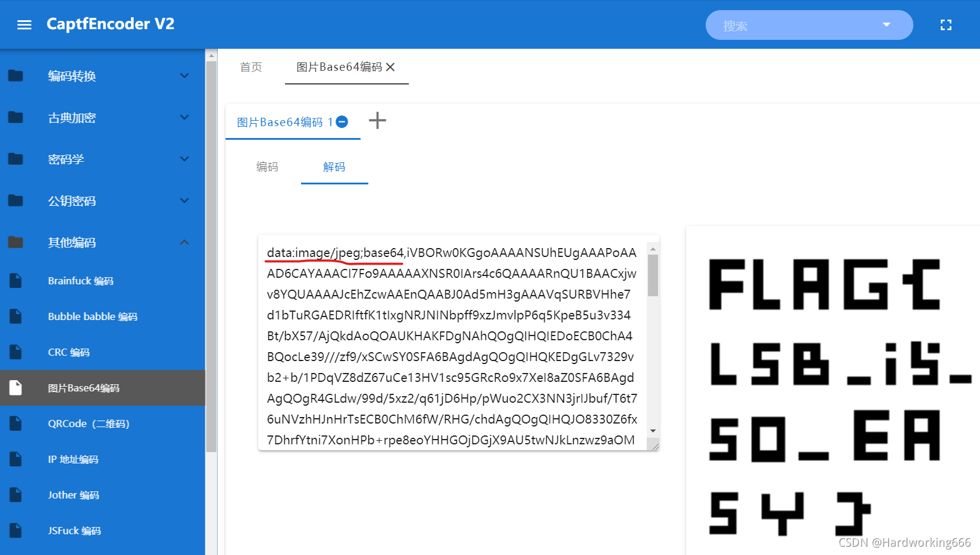
Task: Open the IP 地址编码 tool
Action: click(x=73, y=459)
